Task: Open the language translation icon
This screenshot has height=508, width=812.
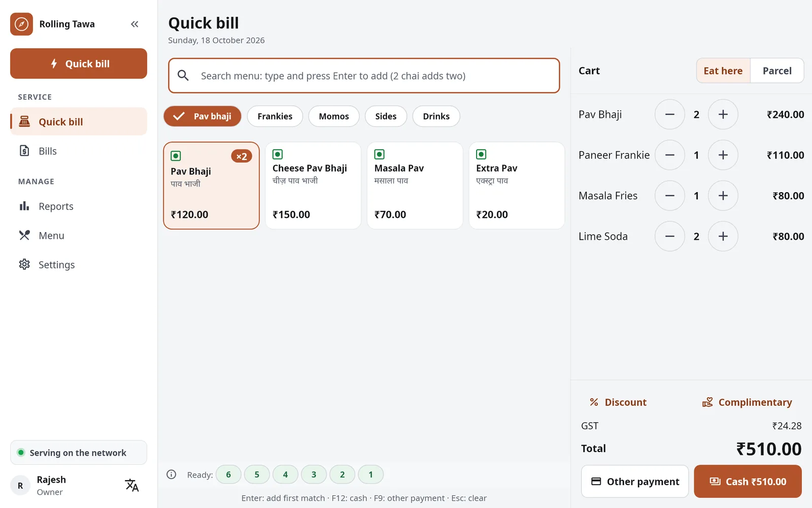Action: [x=132, y=485]
